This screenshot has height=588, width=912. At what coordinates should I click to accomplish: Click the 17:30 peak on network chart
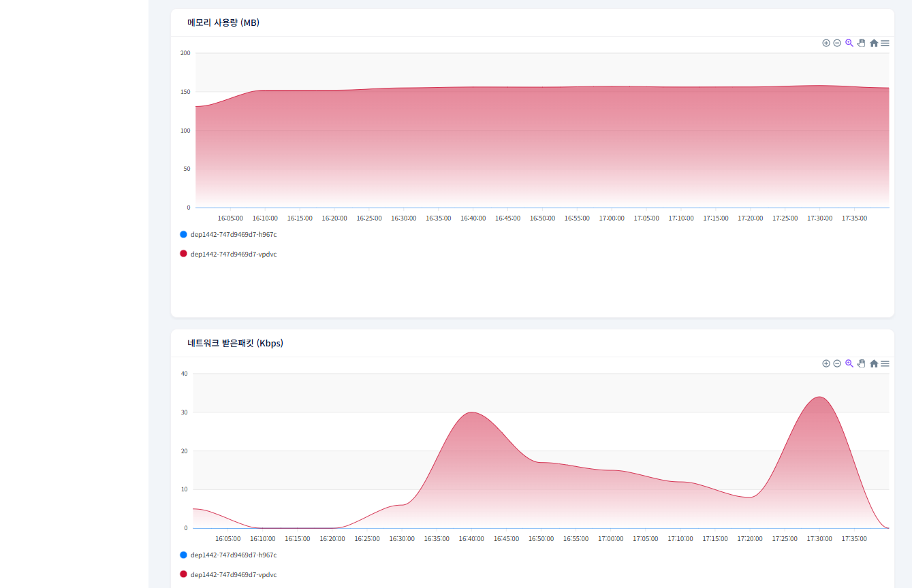(819, 397)
